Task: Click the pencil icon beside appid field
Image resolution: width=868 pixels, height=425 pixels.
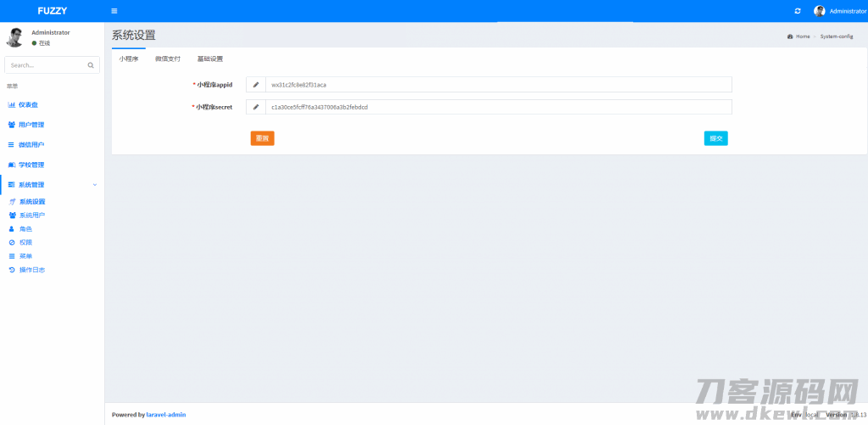Action: [x=256, y=85]
